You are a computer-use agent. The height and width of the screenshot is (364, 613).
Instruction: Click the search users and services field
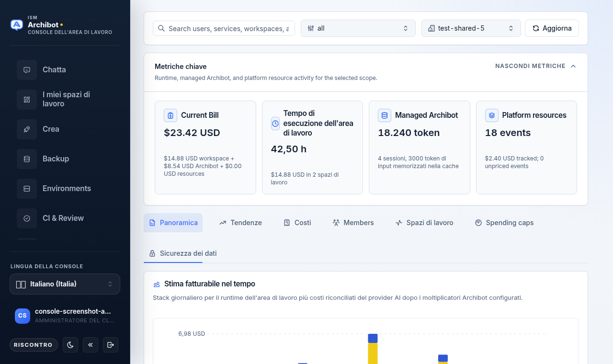[x=224, y=28]
